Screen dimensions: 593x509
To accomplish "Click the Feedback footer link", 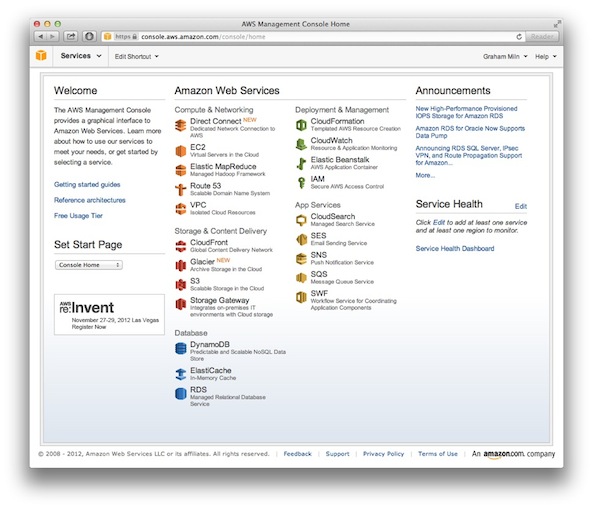I will coord(297,454).
